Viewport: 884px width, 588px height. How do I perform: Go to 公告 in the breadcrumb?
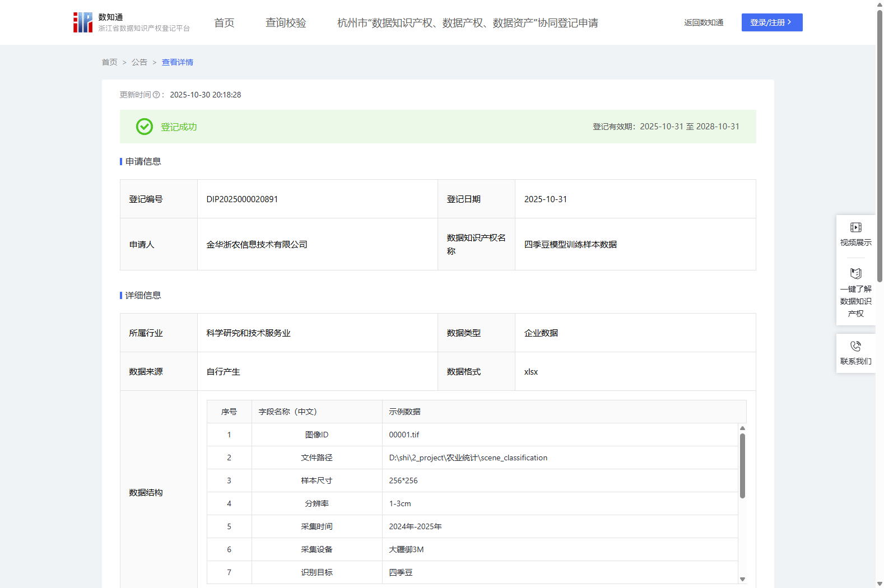coord(139,62)
